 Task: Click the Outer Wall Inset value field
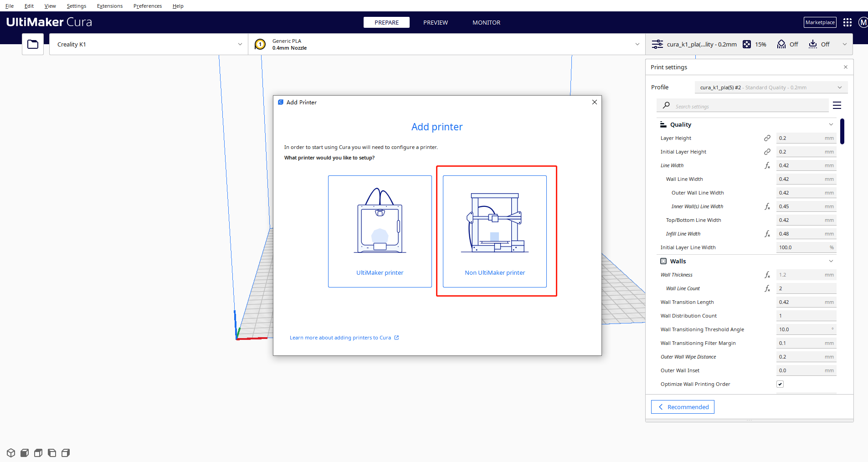[806, 370]
